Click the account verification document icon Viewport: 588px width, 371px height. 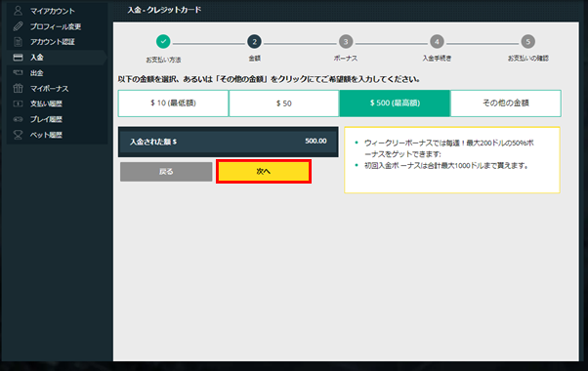click(18, 42)
